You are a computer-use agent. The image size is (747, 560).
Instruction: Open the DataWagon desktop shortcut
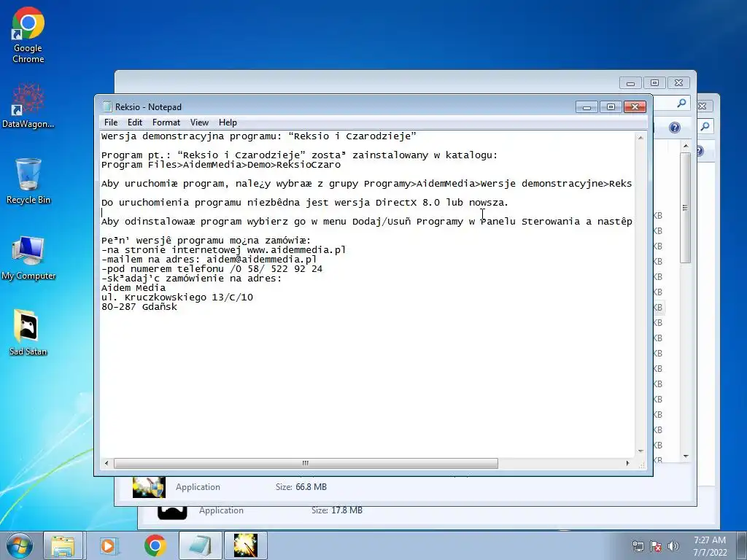[28, 106]
